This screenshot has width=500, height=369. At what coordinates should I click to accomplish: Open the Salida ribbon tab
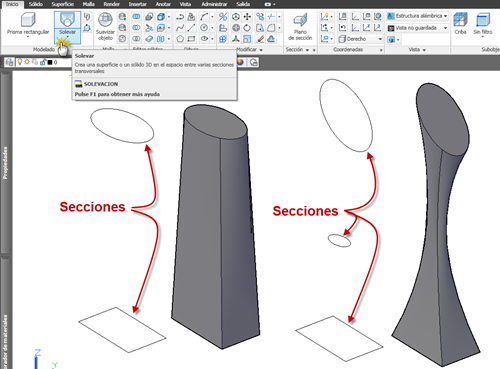[x=243, y=4]
